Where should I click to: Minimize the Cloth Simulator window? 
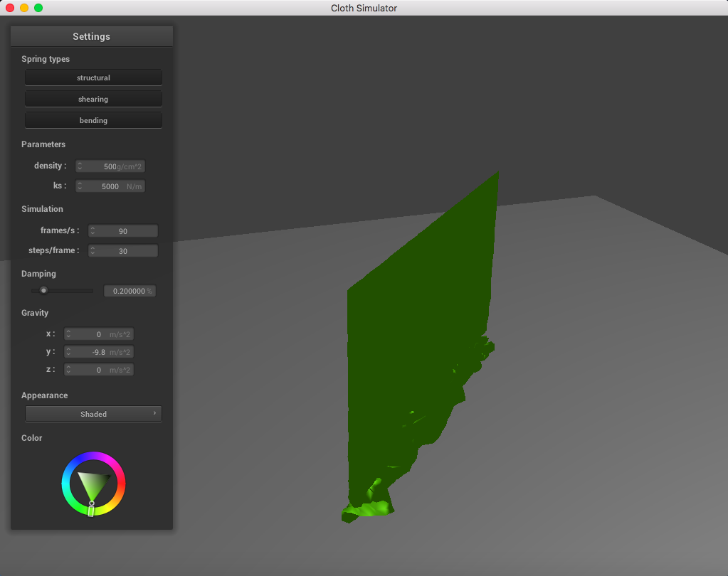click(24, 8)
